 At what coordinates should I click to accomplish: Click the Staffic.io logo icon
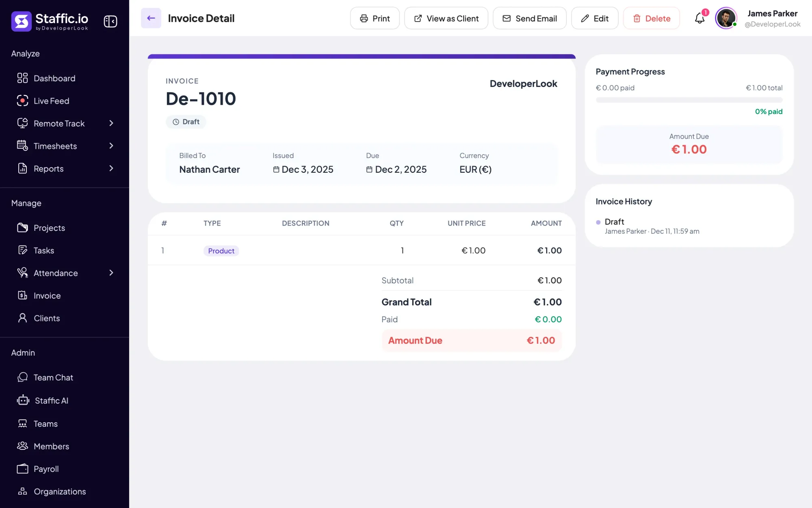(x=21, y=21)
